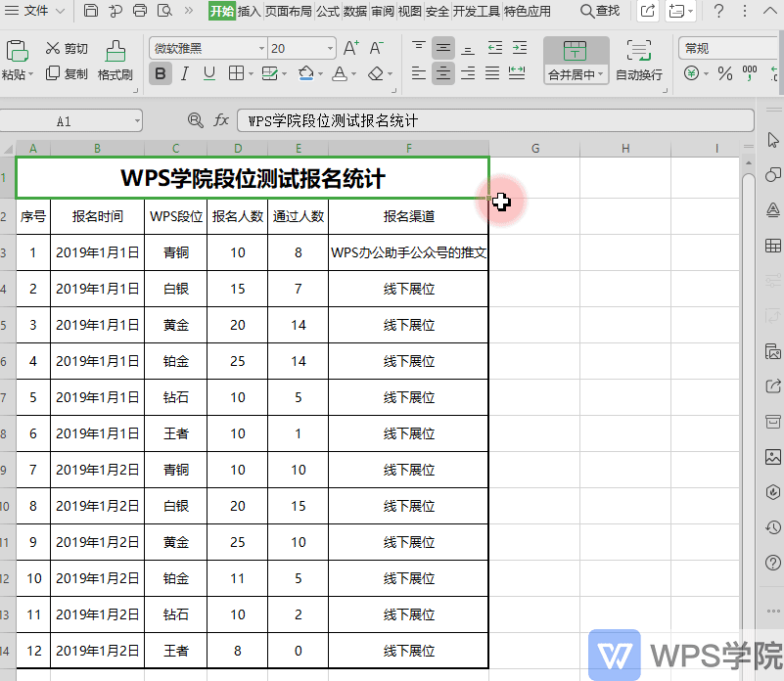Apply thousands separator format
Viewport: 784px width, 681px height.
(750, 73)
